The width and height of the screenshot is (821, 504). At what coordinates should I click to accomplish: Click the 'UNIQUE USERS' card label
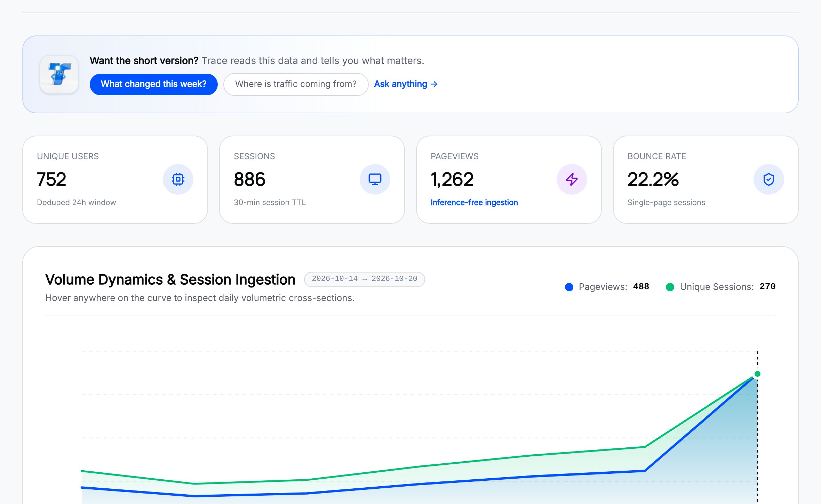(x=68, y=156)
